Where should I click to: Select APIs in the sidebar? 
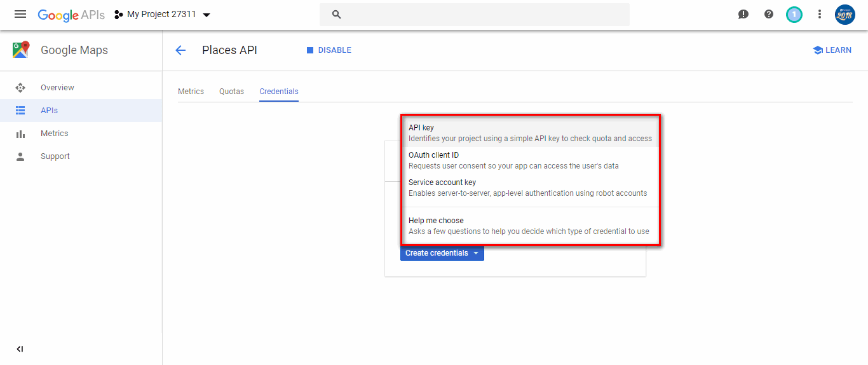(81, 111)
